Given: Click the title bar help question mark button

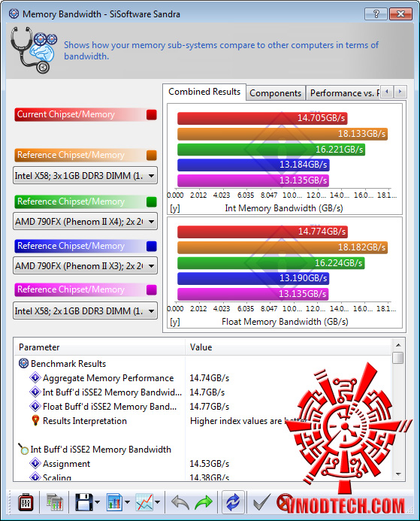Looking at the screenshot, I should (x=376, y=14).
